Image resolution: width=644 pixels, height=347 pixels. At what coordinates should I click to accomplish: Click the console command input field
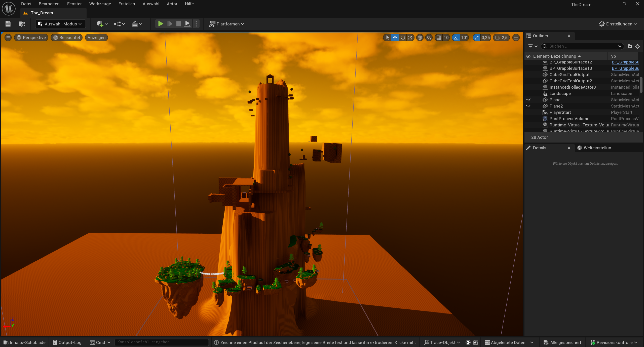[x=162, y=342]
